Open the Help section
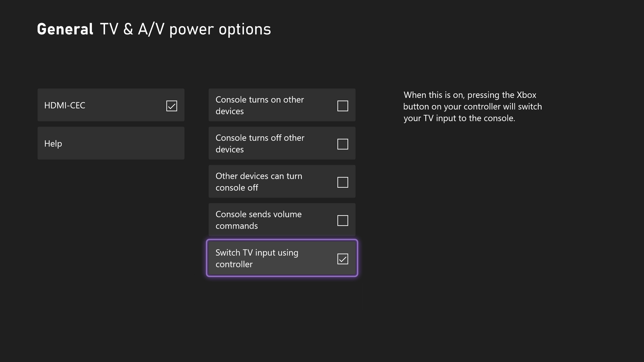The height and width of the screenshot is (362, 644). click(111, 143)
